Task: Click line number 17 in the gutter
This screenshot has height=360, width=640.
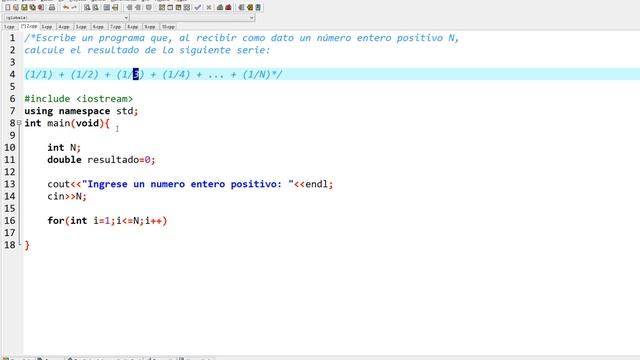Action: click(10, 233)
